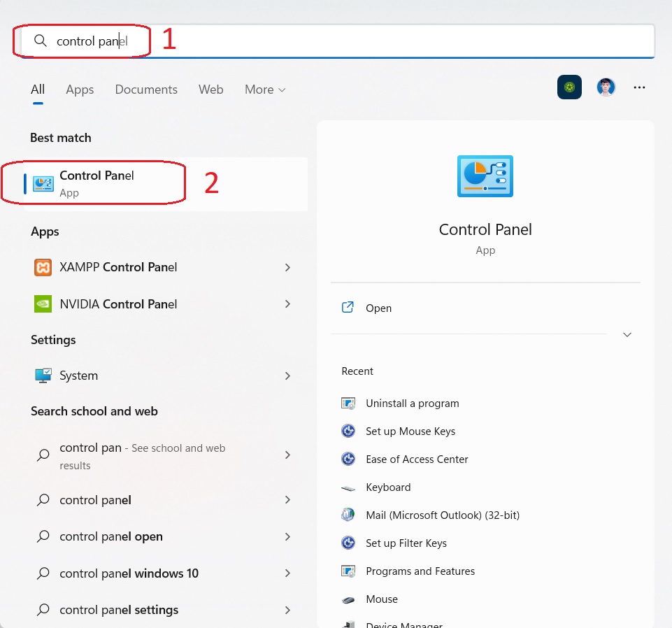Open System settings result
The height and width of the screenshot is (628, 672).
pyautogui.click(x=78, y=376)
